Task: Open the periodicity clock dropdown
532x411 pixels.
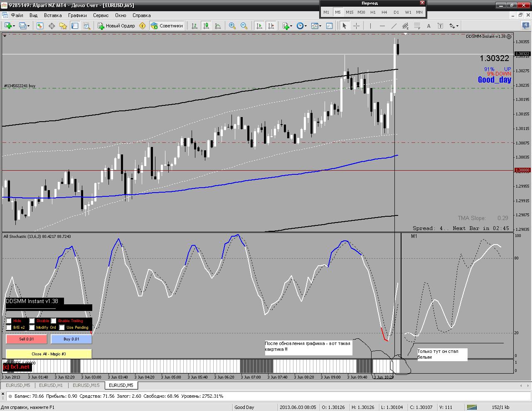Action: tap(302, 26)
